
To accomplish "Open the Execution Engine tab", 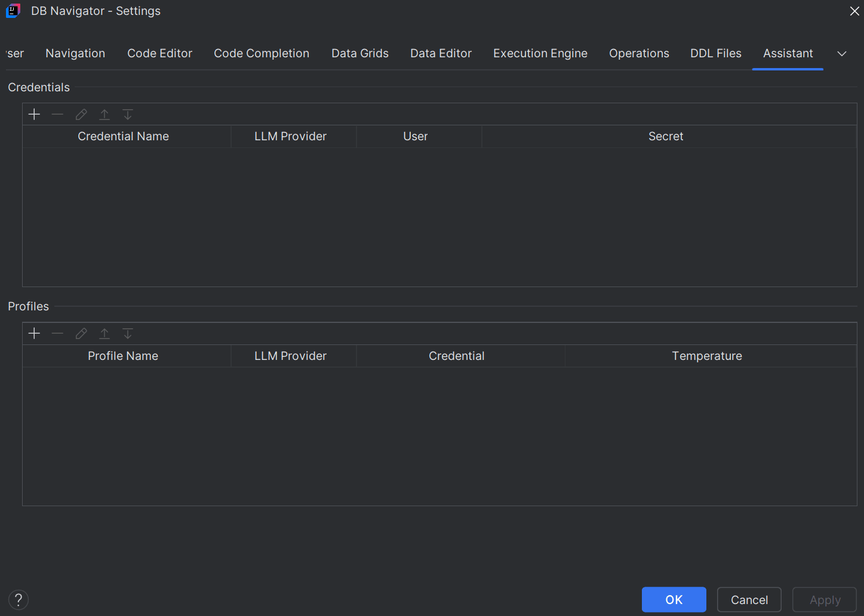I will [540, 53].
